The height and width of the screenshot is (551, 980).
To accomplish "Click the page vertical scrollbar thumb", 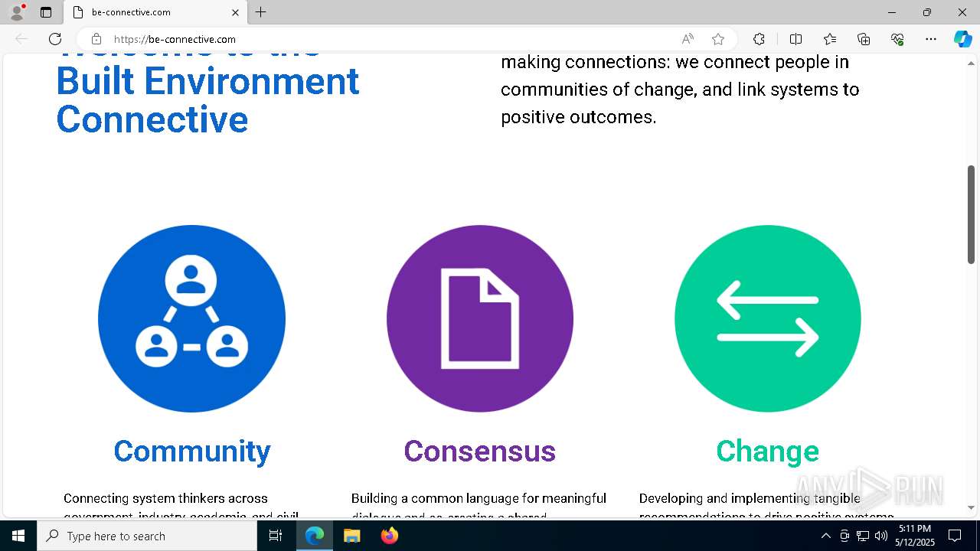I will coord(971,214).
